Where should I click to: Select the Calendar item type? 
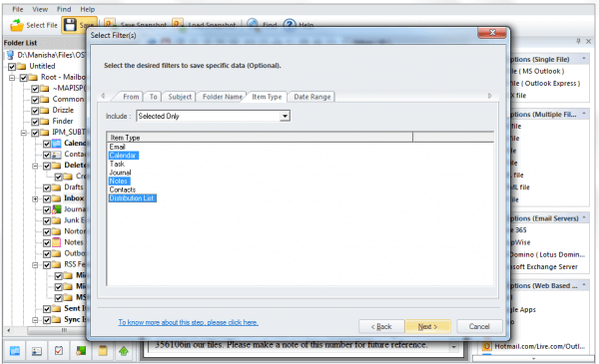(x=123, y=156)
